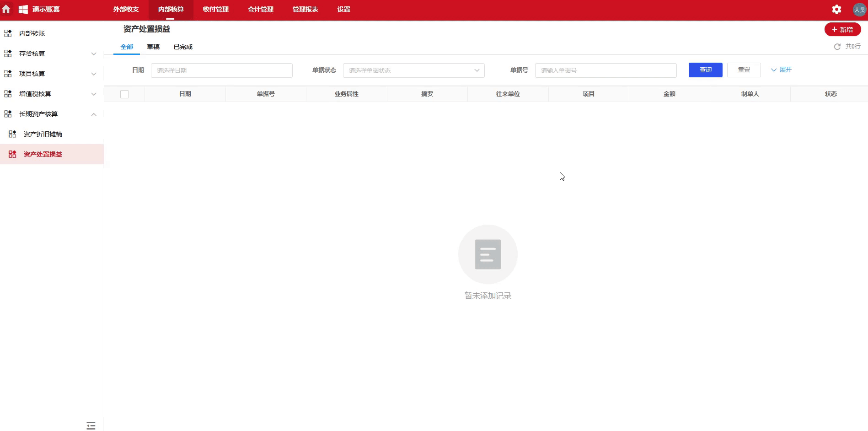Check the select-all checkbox in table header
The height and width of the screenshot is (431, 868).
coord(124,94)
